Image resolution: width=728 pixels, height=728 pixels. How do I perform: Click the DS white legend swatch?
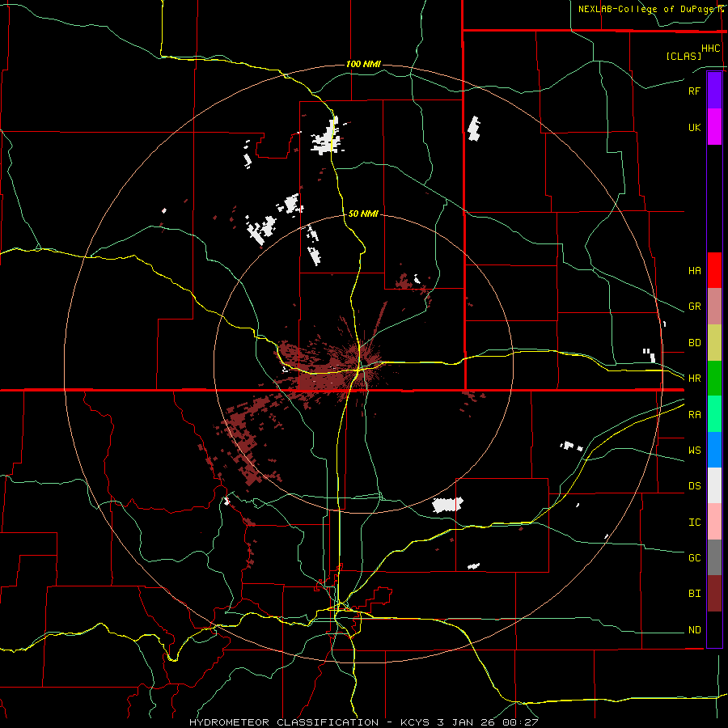pyautogui.click(x=714, y=485)
